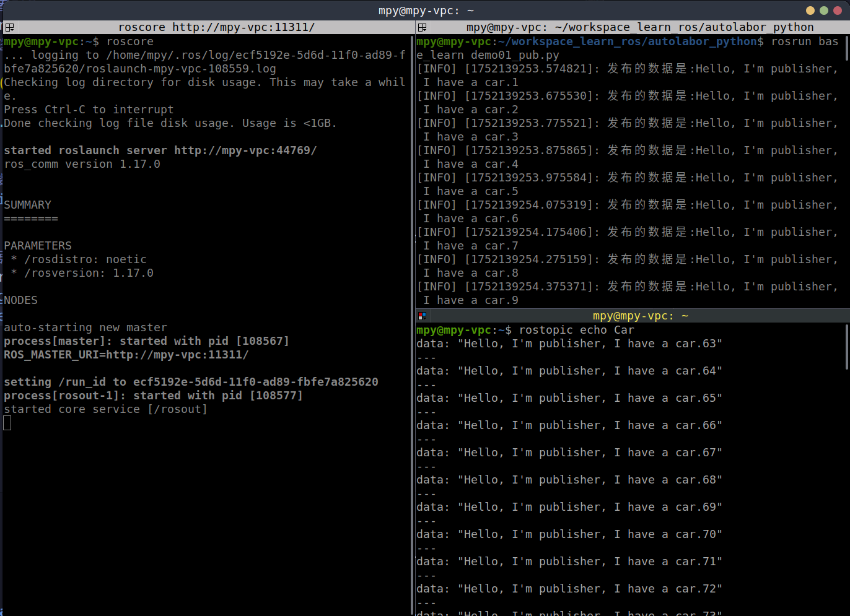Select the bottom-right mpy@mpy-vpc pane title bar
Image resolution: width=850 pixels, height=616 pixels.
point(639,316)
